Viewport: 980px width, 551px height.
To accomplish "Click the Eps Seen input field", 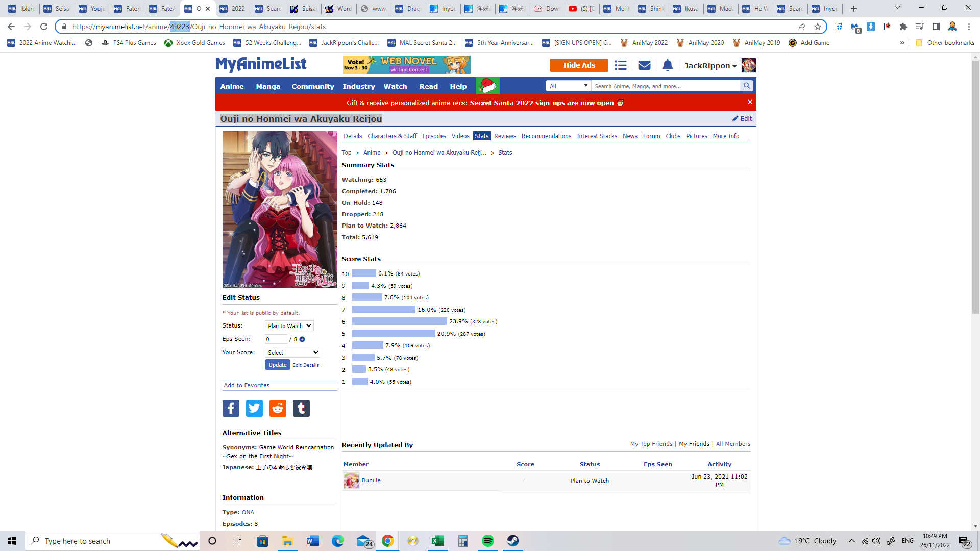I will (276, 339).
